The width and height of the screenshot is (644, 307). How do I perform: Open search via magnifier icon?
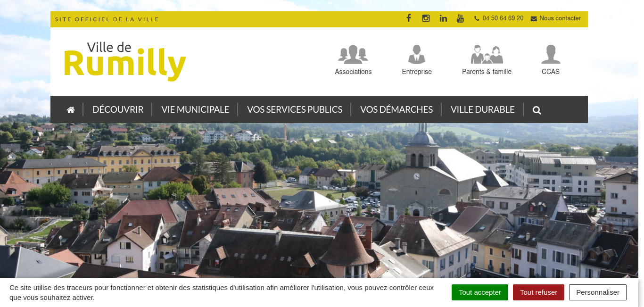537,110
